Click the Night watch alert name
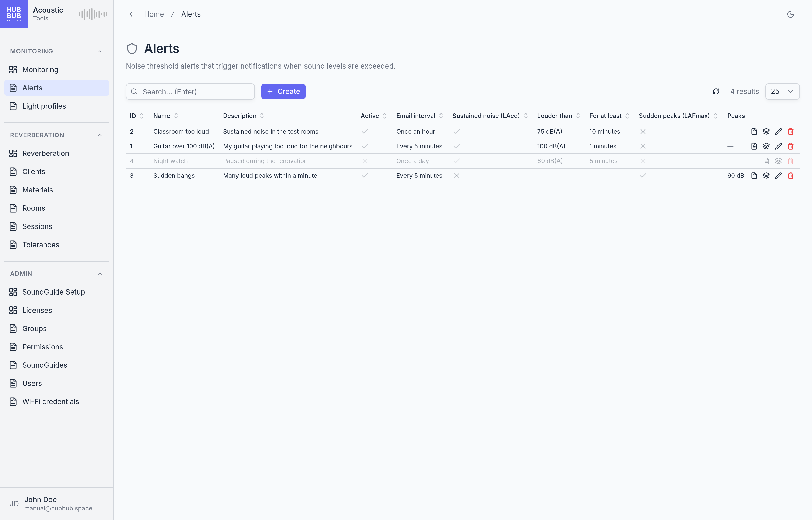This screenshot has height=520, width=812. [170, 161]
